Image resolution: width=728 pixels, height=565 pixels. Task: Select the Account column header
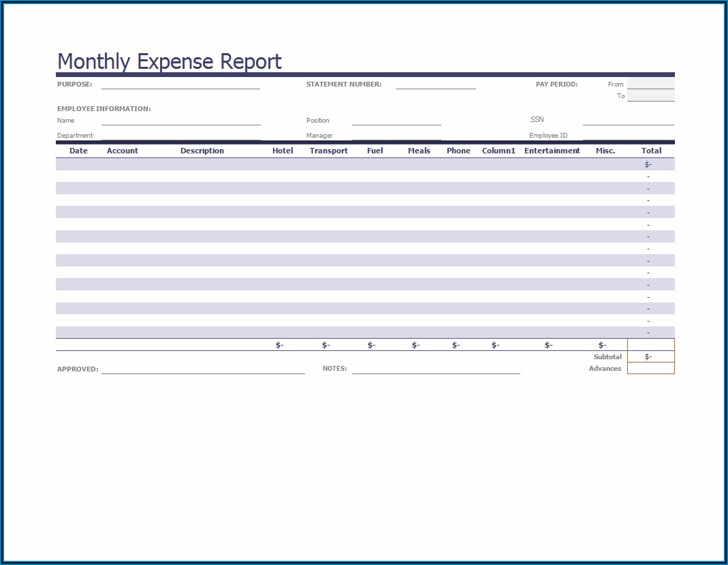[123, 151]
